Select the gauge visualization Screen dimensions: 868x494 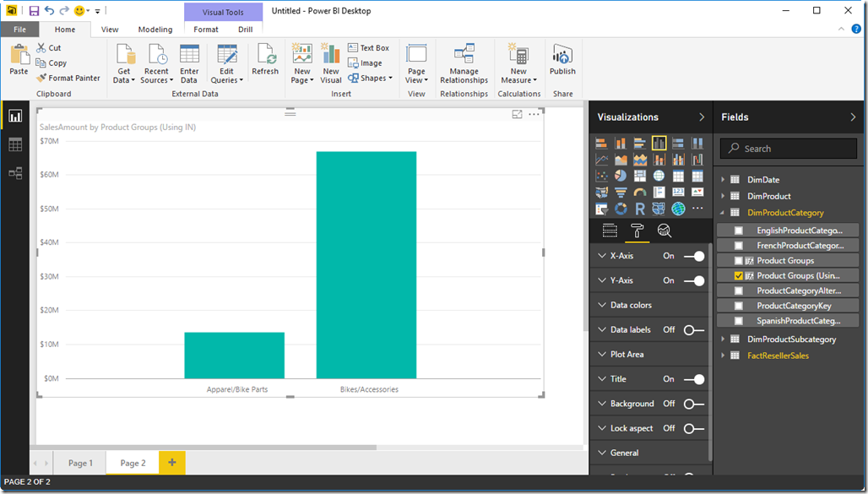coord(640,193)
